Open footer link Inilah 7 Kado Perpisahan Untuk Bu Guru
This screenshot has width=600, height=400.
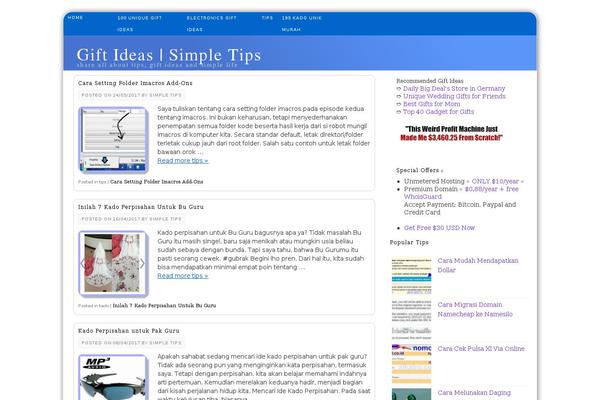pyautogui.click(x=164, y=305)
